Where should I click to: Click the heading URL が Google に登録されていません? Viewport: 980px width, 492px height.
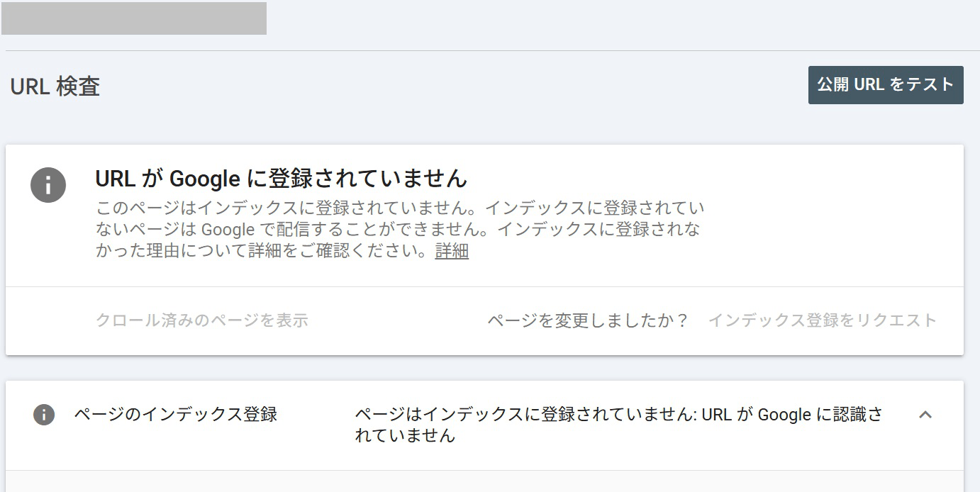281,179
